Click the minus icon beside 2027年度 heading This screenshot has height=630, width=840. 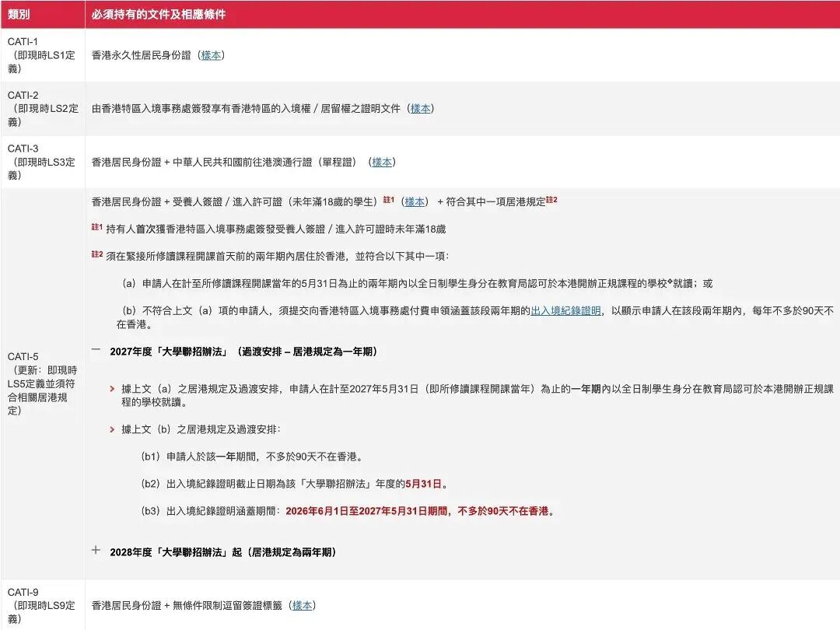(x=95, y=350)
